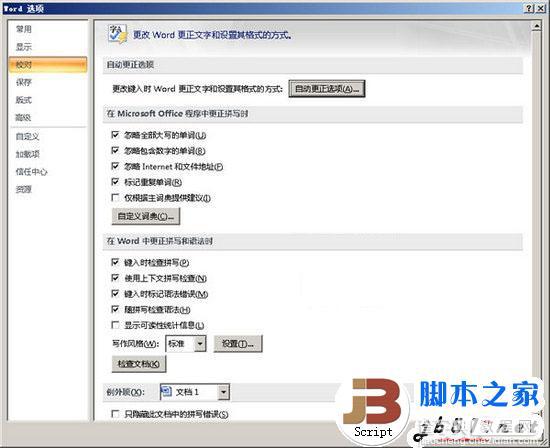Screen dimensions: 550x448
Task: Click the scrollbar up arrow
Action: point(536,26)
